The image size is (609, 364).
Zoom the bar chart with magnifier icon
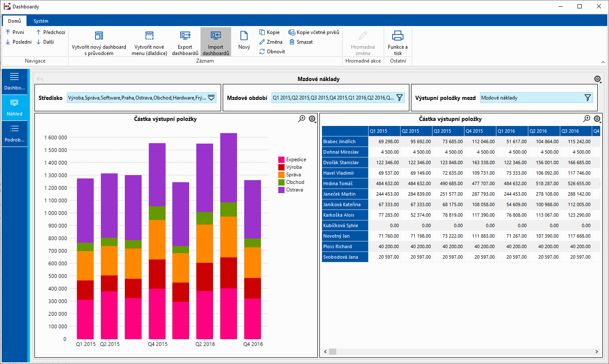click(302, 119)
